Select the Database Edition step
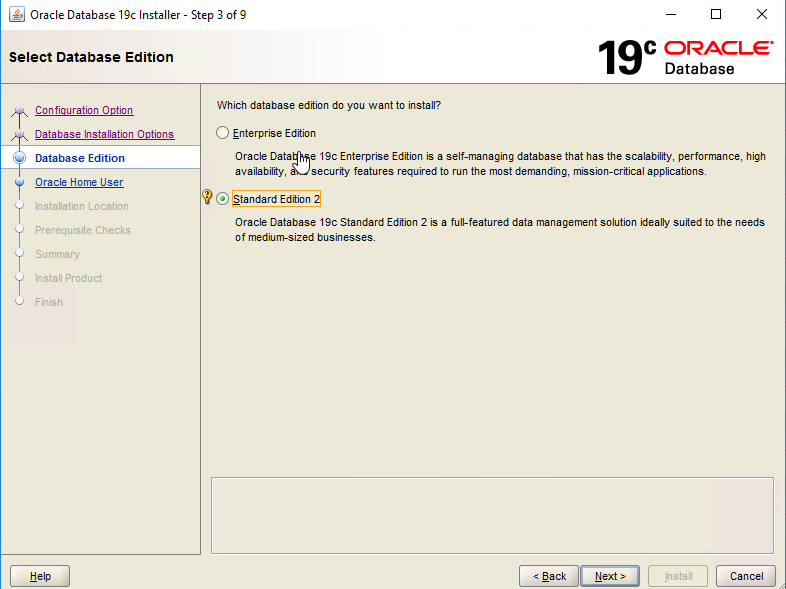The image size is (786, 589). tap(80, 158)
